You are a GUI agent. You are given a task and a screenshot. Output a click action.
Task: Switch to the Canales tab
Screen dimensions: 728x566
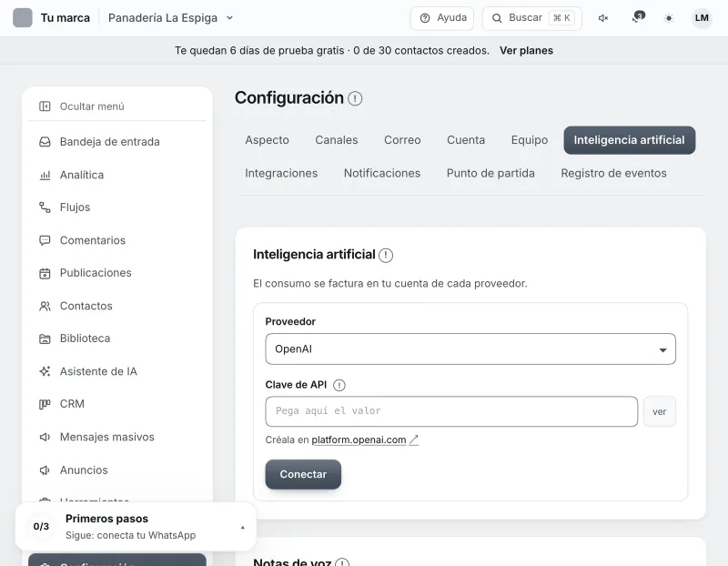337,140
